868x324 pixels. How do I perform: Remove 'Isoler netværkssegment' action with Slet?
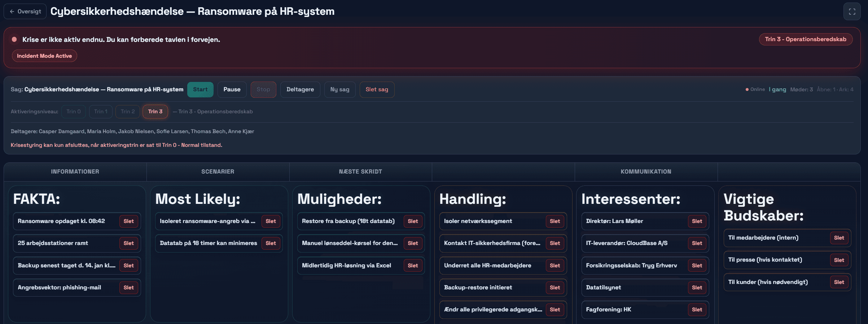(x=554, y=221)
